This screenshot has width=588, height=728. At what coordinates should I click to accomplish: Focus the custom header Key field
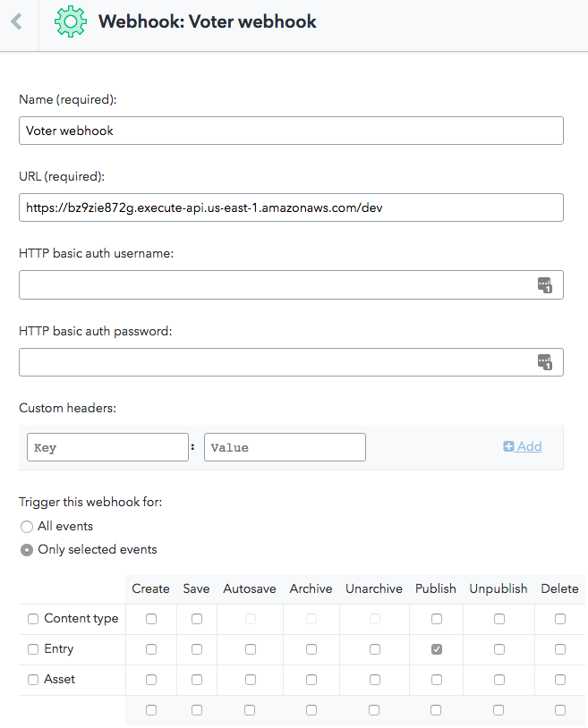click(107, 447)
